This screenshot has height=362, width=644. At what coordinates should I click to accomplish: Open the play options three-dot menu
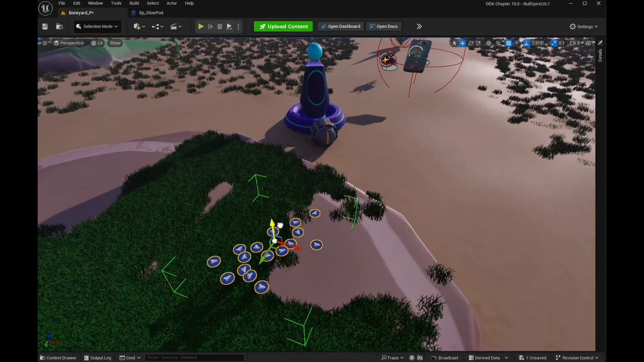coord(238,26)
